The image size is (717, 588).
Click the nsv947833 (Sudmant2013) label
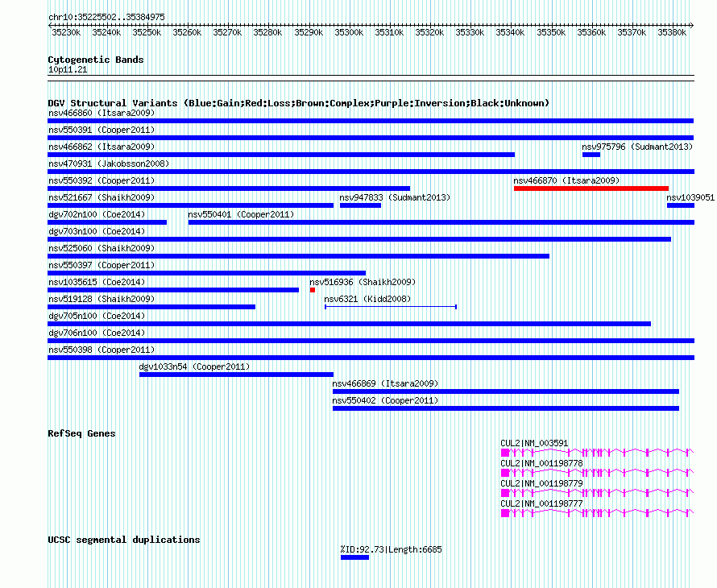point(395,197)
